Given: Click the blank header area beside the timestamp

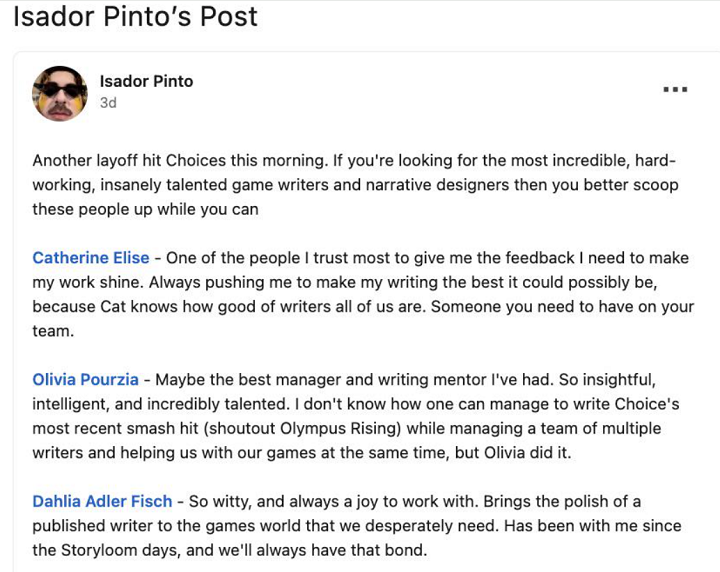Looking at the screenshot, I should pos(400,103).
